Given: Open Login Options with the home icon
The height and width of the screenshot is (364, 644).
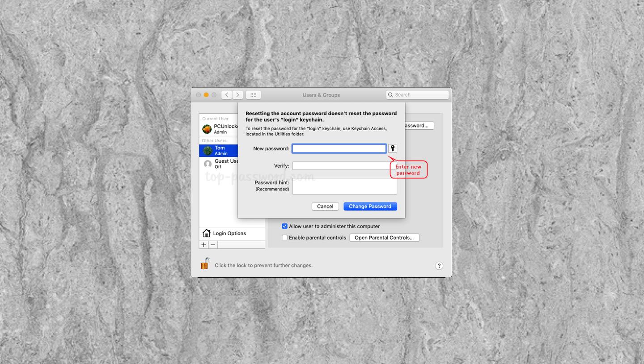Looking at the screenshot, I should (206, 233).
